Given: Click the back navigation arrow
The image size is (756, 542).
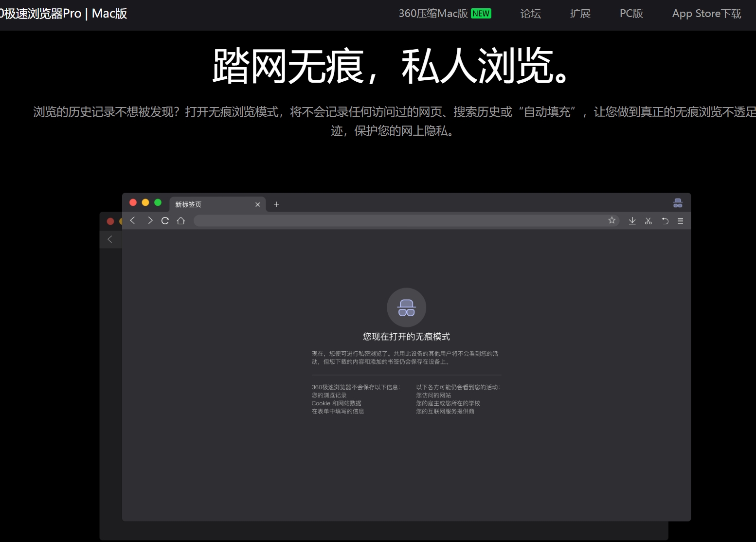Looking at the screenshot, I should click(132, 220).
